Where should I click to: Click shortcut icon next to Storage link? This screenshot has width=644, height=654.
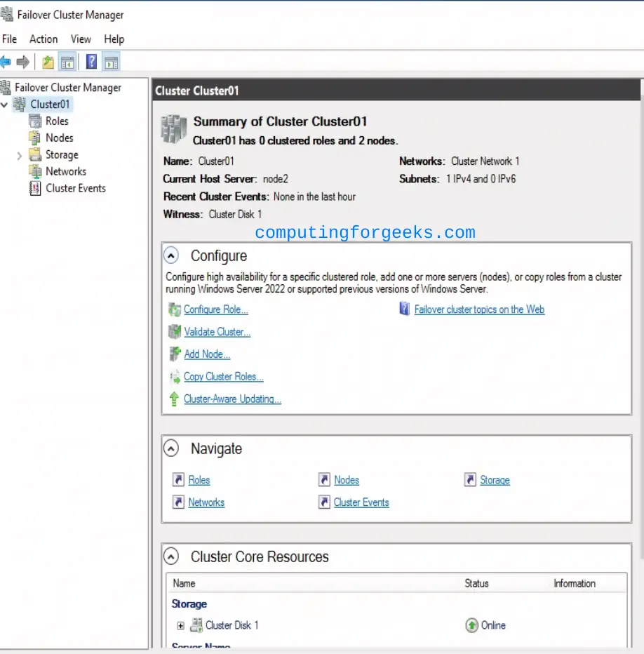470,480
